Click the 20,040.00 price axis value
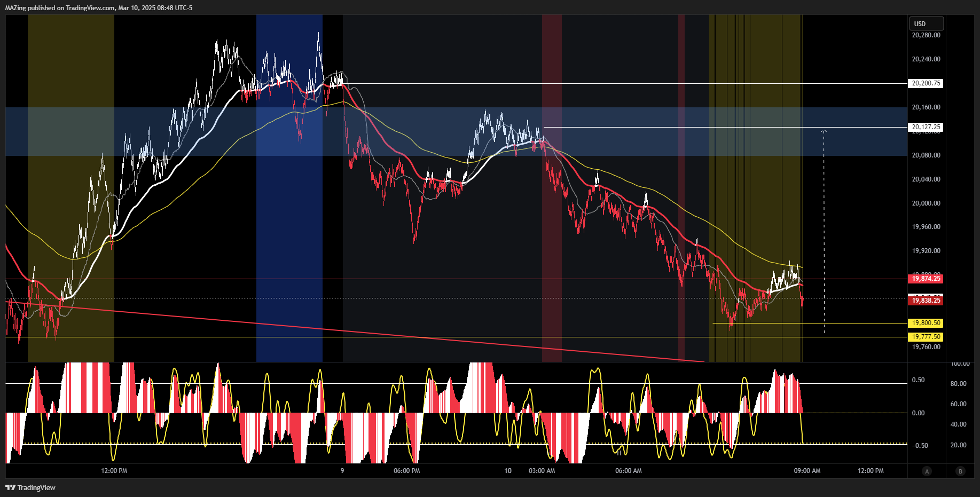The width and height of the screenshot is (980, 497). 926,179
